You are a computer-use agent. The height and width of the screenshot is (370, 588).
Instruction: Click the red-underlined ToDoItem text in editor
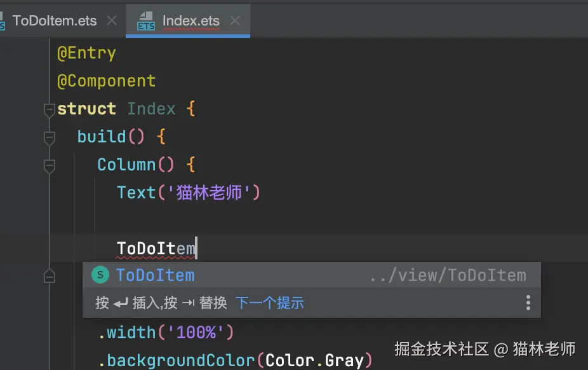[156, 248]
